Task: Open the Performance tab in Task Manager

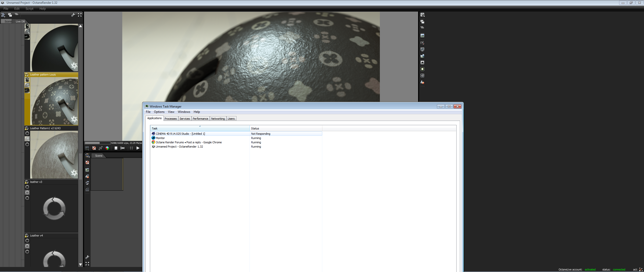Action: (200, 119)
